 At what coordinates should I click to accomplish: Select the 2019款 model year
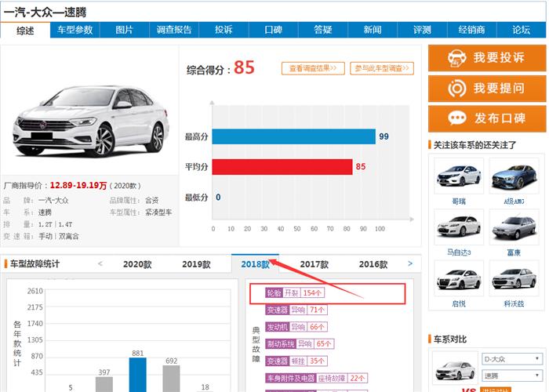click(196, 264)
